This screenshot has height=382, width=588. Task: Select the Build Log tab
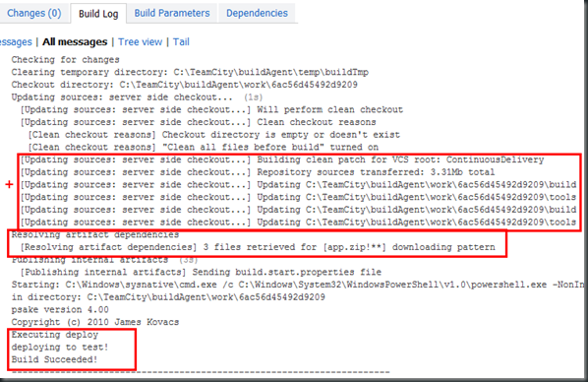coord(98,14)
